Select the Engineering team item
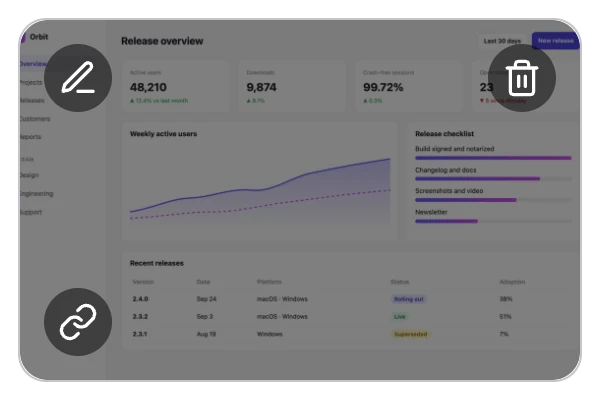The width and height of the screenshot is (600, 400). pos(36,193)
